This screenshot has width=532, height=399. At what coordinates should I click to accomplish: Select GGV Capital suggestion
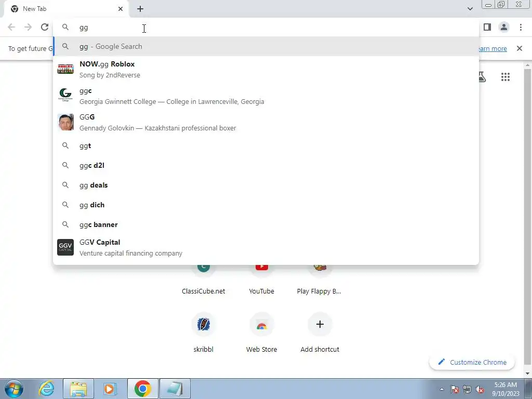click(x=266, y=248)
